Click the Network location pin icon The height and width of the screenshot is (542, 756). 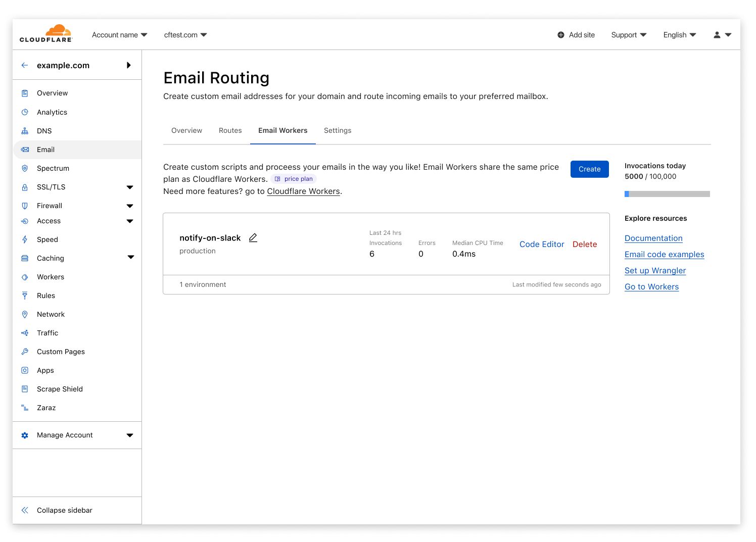tap(25, 314)
